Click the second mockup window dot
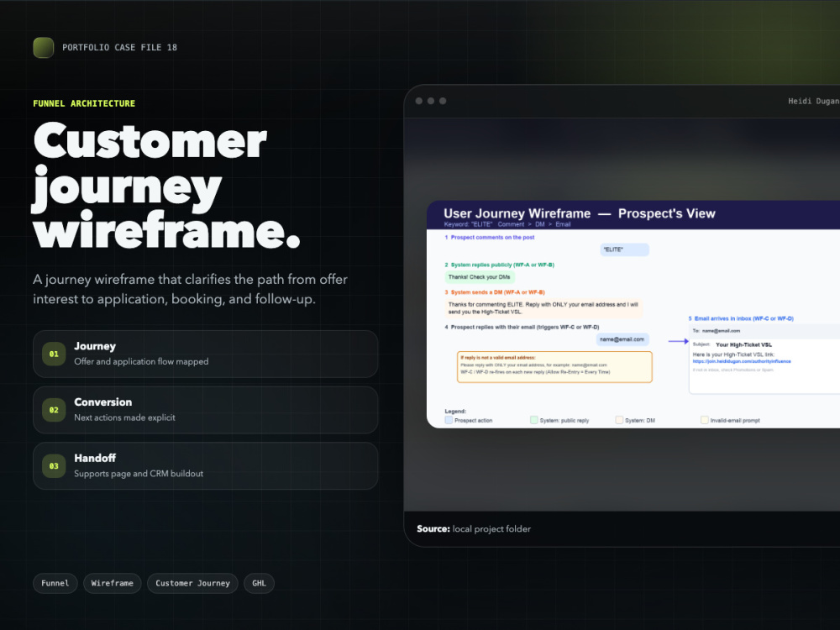The height and width of the screenshot is (630, 840). point(431,102)
